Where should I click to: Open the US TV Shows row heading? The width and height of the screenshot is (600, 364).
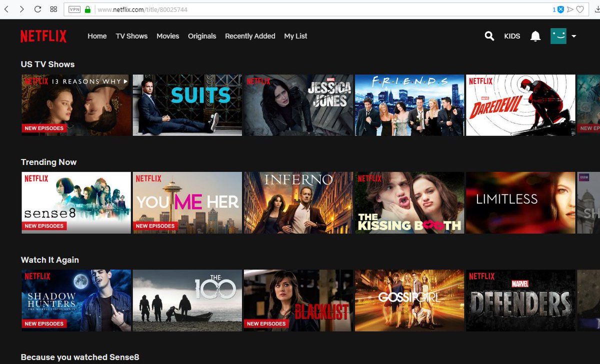(x=47, y=64)
